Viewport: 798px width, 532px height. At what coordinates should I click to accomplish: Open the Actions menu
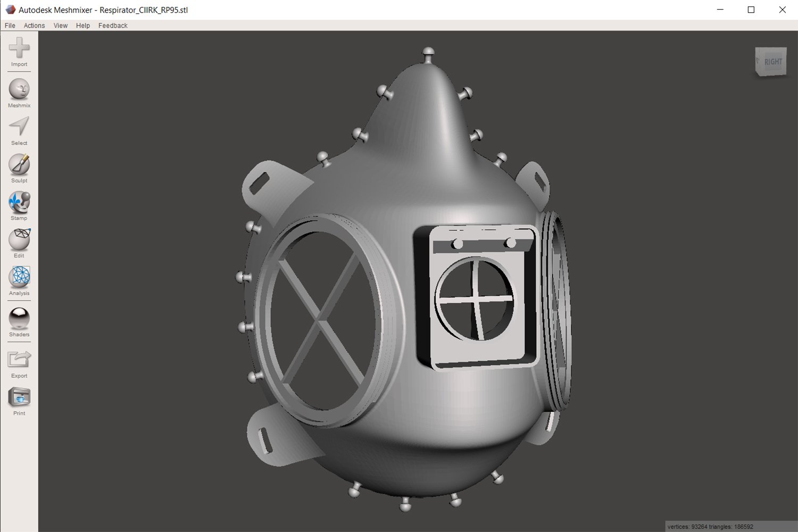34,26
